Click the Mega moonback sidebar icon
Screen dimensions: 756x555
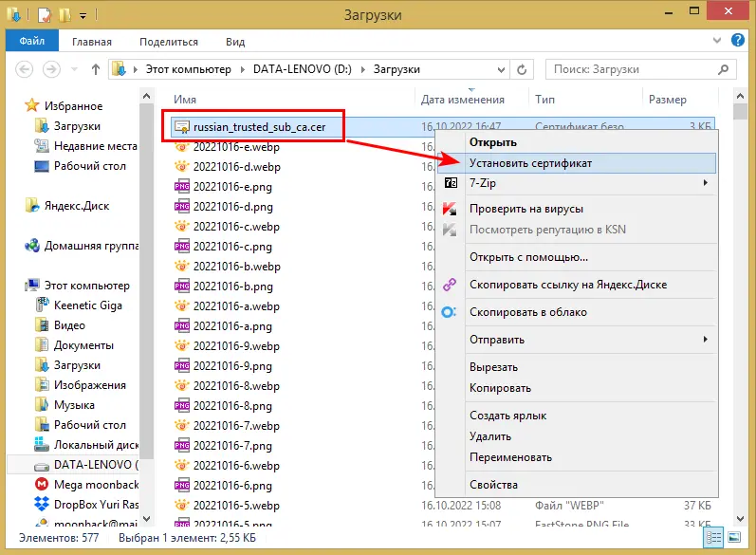(x=42, y=484)
